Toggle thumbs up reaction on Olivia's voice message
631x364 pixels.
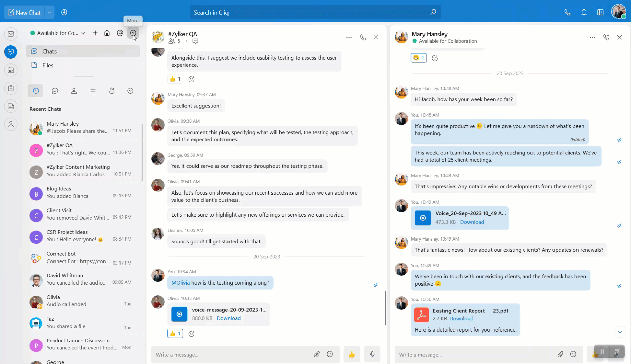(x=175, y=334)
